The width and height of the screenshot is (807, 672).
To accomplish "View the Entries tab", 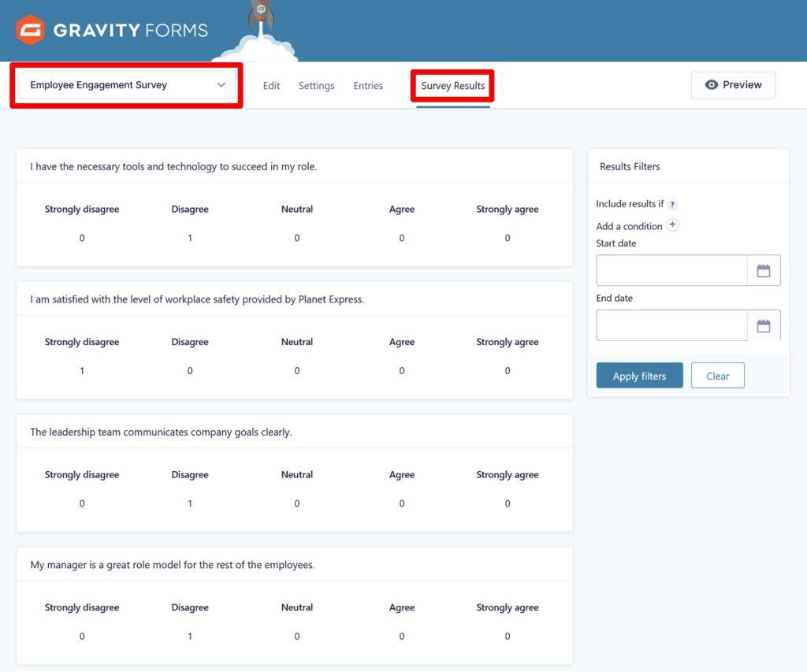I will pyautogui.click(x=368, y=85).
